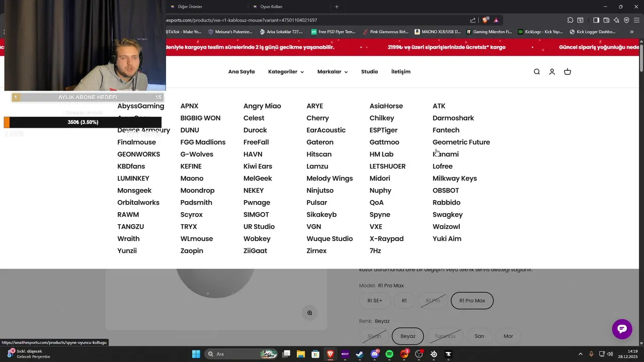The height and width of the screenshot is (362, 644).
Task: Show hidden system tray icons chevron
Action: coord(580,354)
